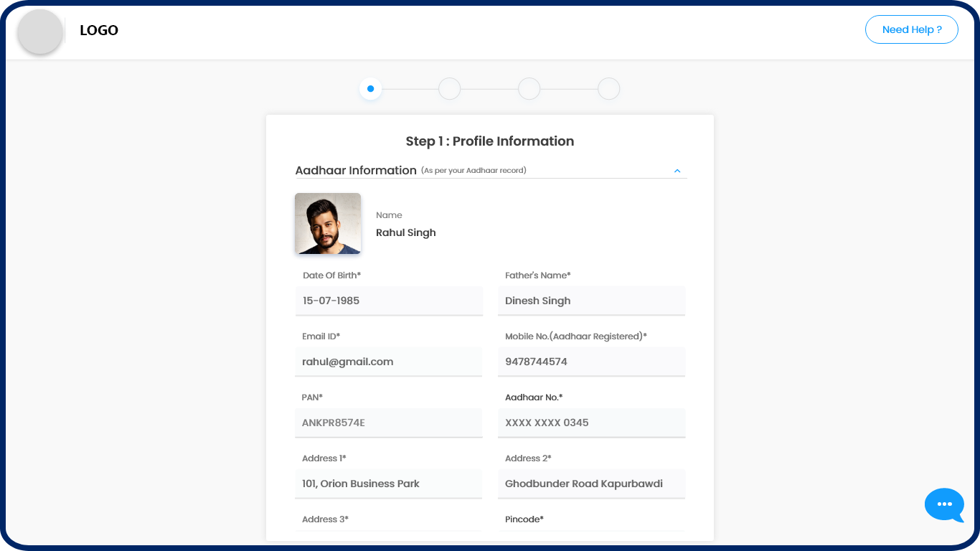Focus the Father's Name input field
The height and width of the screenshot is (551, 980).
coord(591,301)
